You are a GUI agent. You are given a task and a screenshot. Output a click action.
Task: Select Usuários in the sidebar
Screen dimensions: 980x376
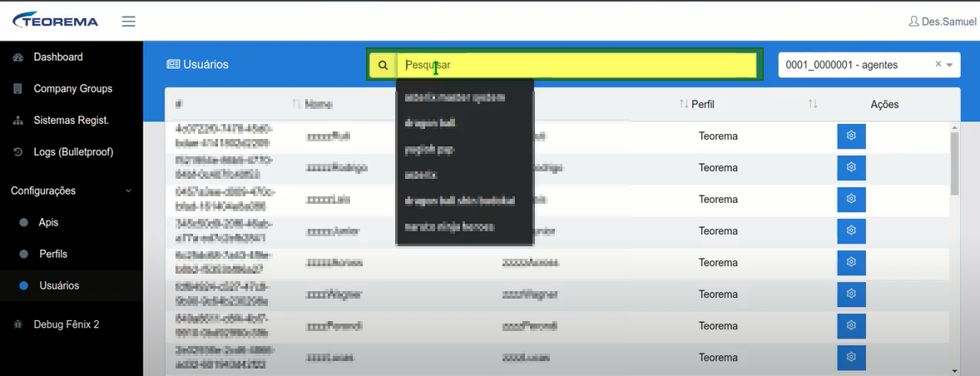(x=59, y=285)
